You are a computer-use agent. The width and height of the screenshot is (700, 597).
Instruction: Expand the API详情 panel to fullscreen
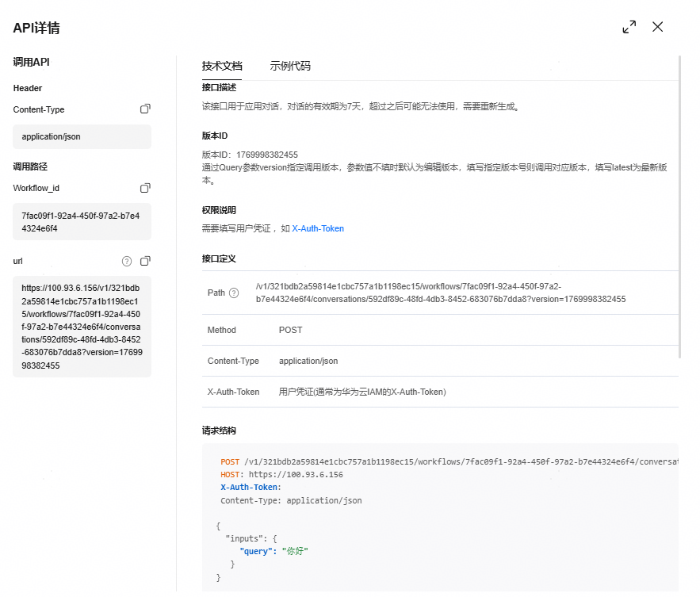[629, 27]
